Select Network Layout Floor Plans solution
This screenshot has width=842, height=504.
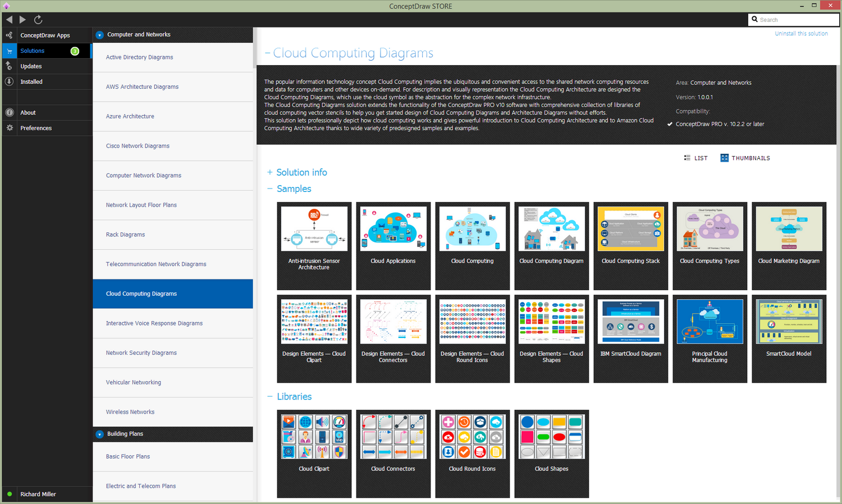(x=173, y=205)
